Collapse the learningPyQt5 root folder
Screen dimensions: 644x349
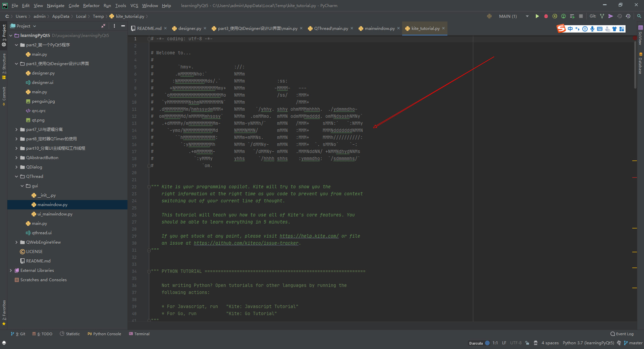click(11, 35)
